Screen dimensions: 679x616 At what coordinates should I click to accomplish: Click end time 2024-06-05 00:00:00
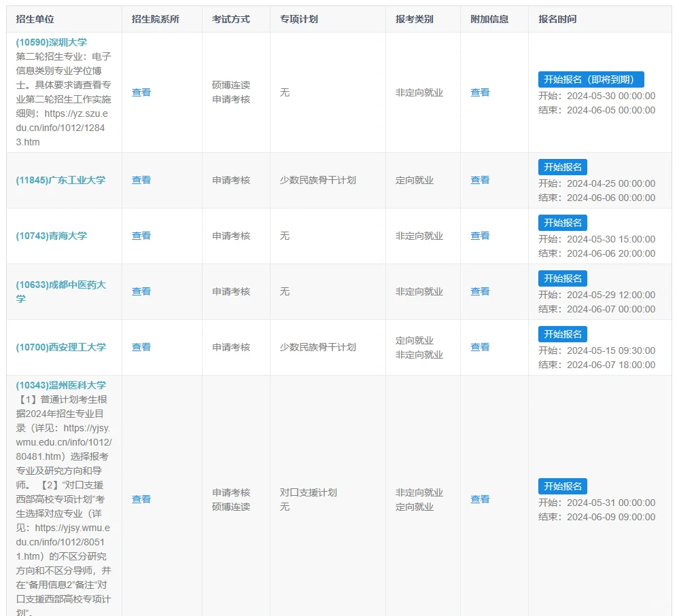pyautogui.click(x=611, y=110)
